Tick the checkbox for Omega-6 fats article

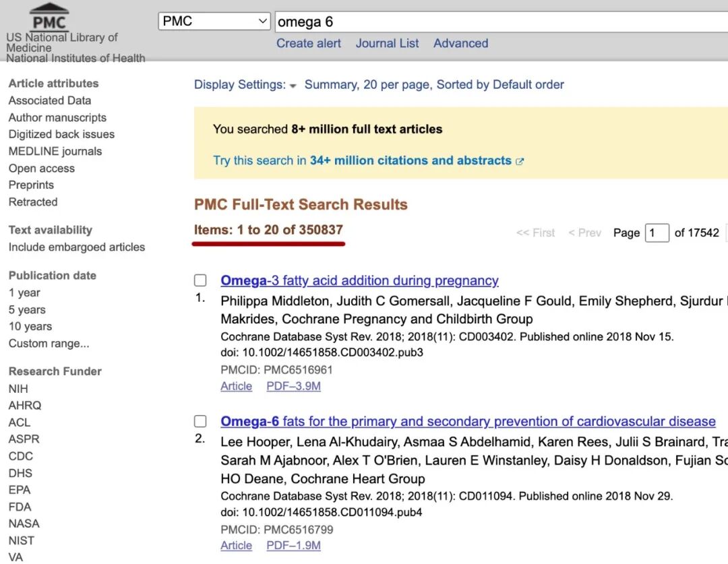[x=200, y=421]
